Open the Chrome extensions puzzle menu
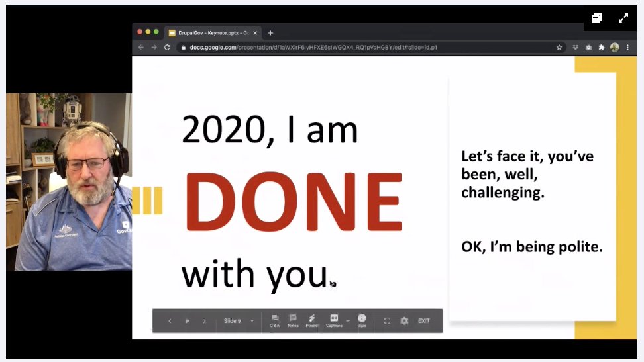 click(602, 47)
